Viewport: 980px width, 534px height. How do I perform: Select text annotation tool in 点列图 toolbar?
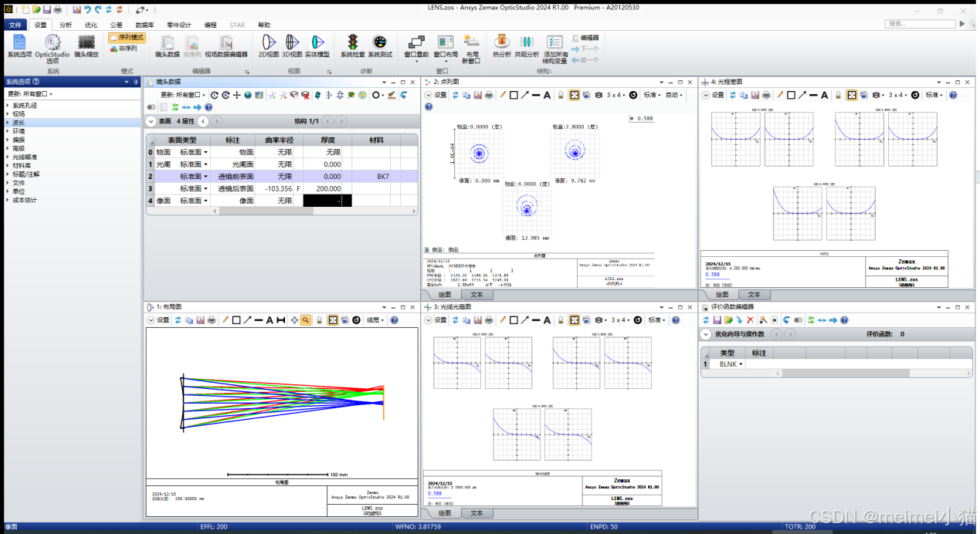coord(547,95)
